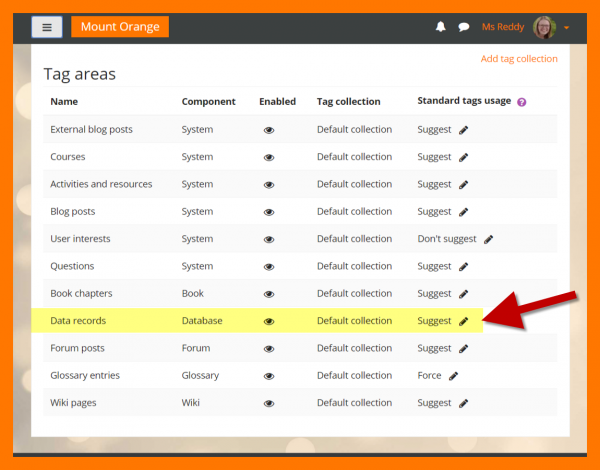Click the Ms Reddy profile picture
This screenshot has height=470, width=600.
tap(545, 27)
